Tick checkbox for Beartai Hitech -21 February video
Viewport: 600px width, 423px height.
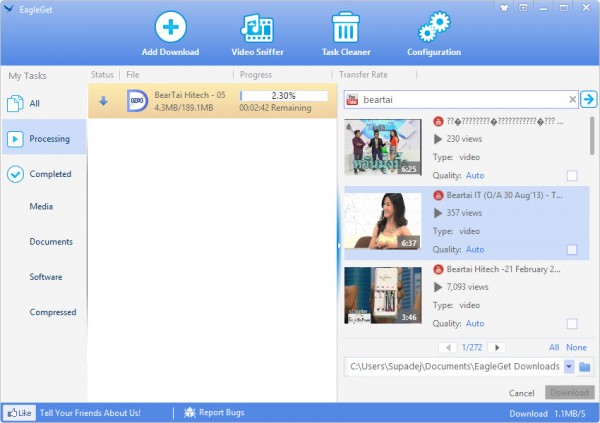point(572,324)
